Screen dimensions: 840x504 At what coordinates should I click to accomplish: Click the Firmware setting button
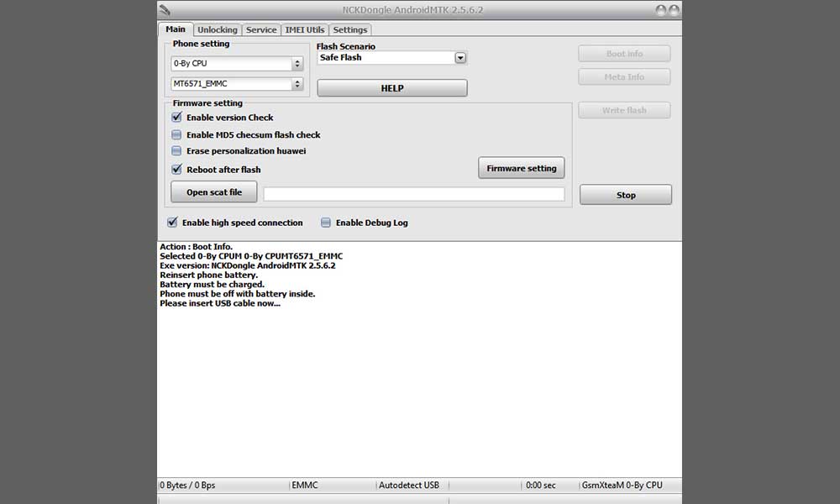(522, 168)
